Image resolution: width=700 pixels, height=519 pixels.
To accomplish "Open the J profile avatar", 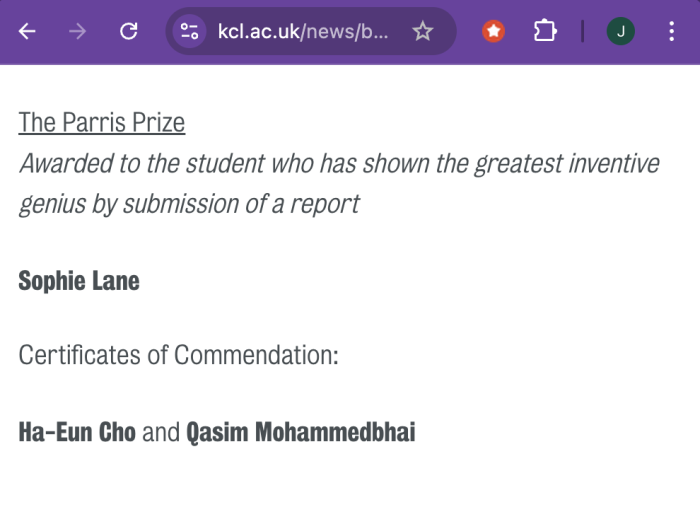I will click(621, 31).
